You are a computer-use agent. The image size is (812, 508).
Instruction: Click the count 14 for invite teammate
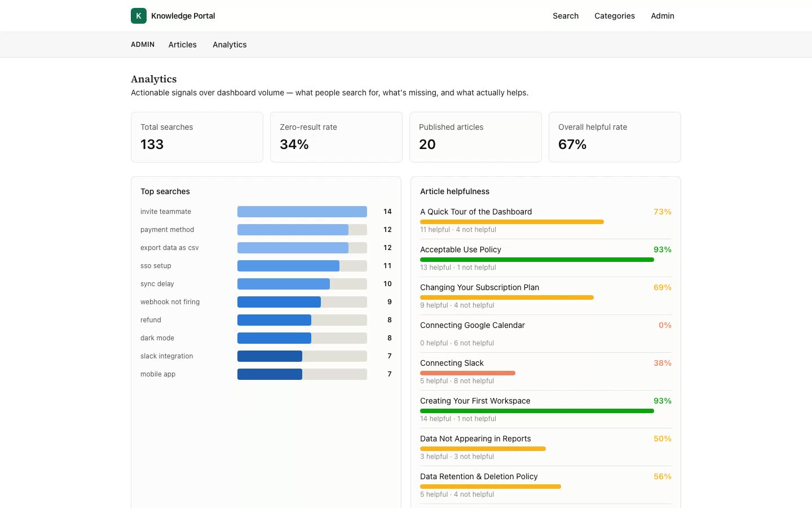point(387,212)
